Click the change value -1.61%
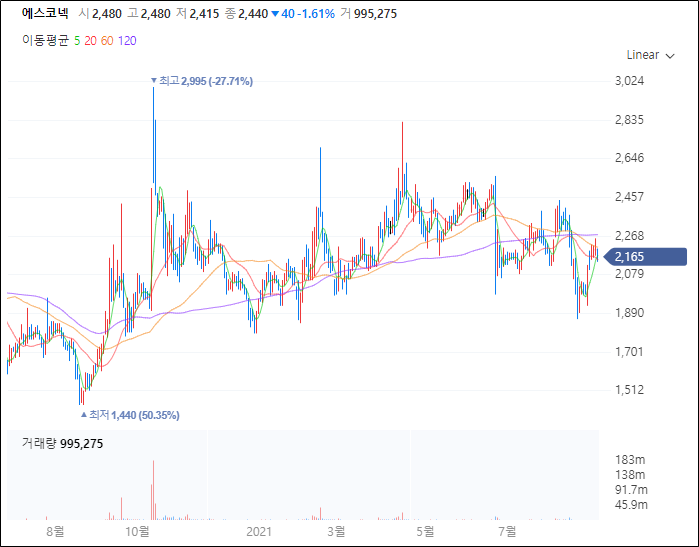Image resolution: width=699 pixels, height=547 pixels. [317, 14]
